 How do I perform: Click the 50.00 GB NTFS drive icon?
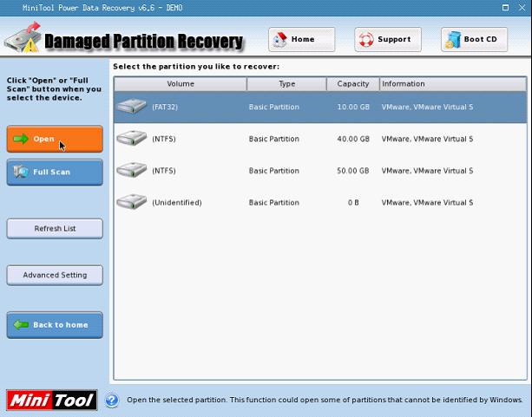click(x=132, y=170)
